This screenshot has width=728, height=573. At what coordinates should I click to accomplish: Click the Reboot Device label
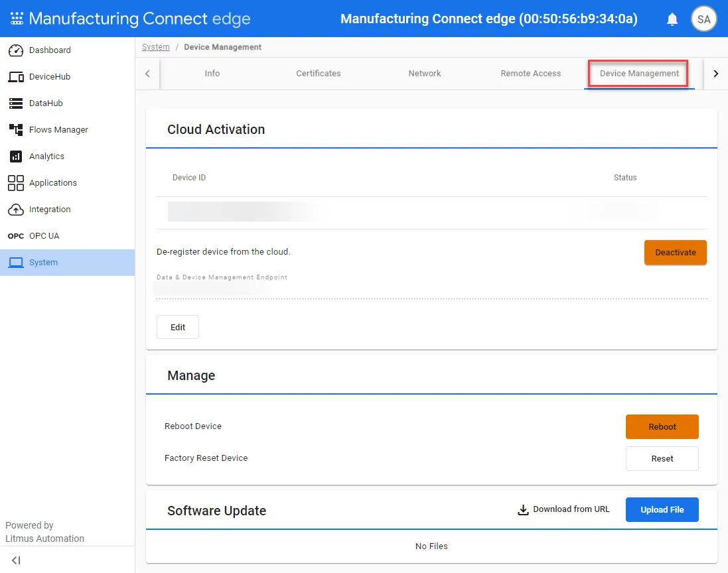192,426
